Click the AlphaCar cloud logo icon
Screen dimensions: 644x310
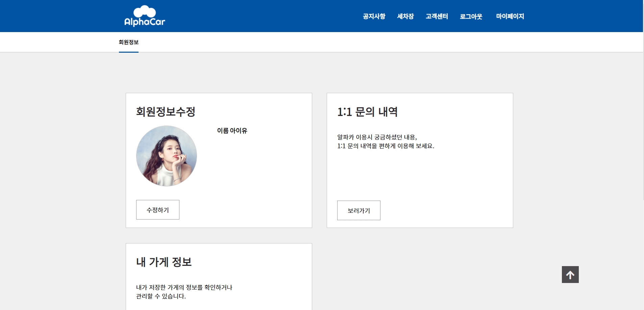[x=144, y=11]
